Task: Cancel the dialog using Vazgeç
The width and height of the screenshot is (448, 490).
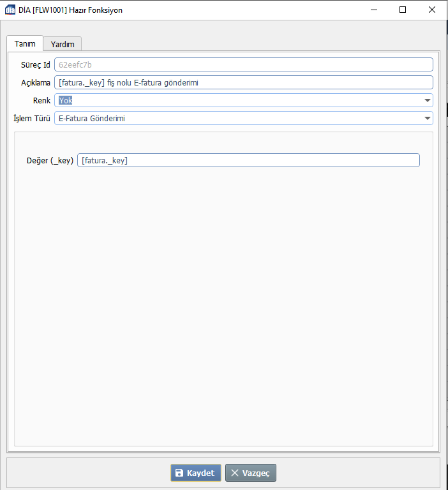Action: pos(251,473)
